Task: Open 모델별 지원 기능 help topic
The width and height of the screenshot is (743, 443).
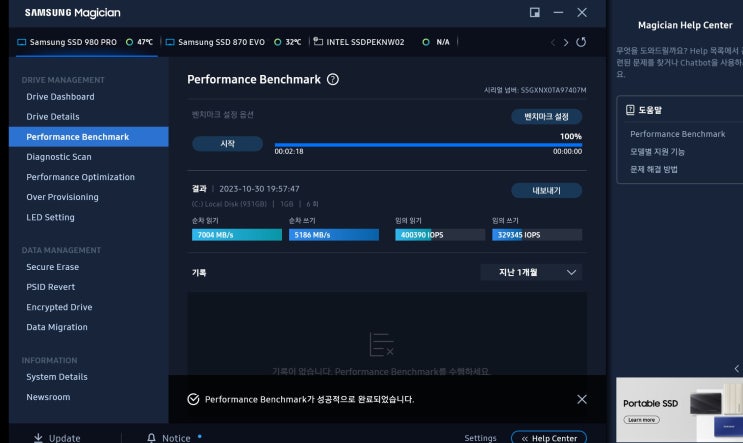Action: (x=657, y=152)
